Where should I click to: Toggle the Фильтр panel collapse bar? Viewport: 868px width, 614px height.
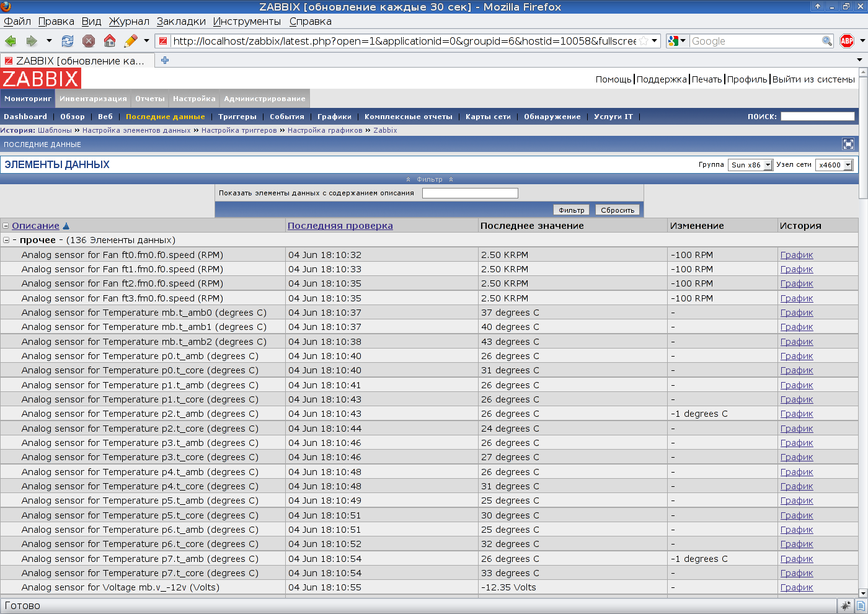[429, 179]
